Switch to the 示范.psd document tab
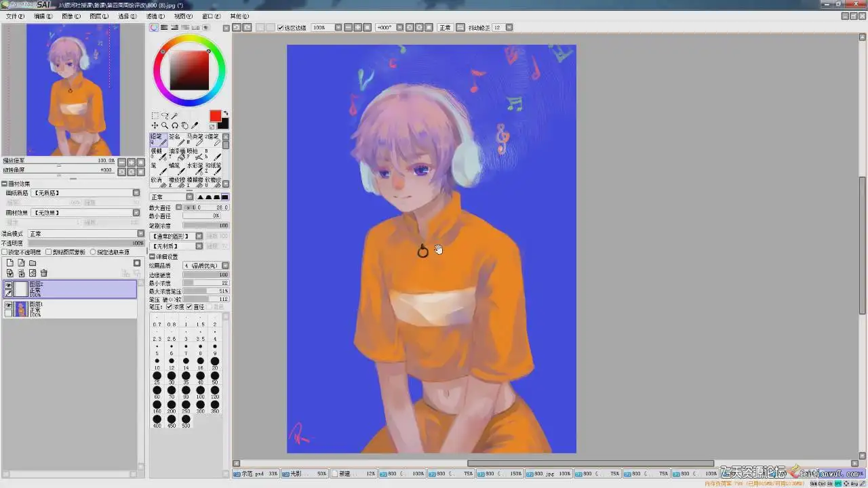 tap(256, 474)
